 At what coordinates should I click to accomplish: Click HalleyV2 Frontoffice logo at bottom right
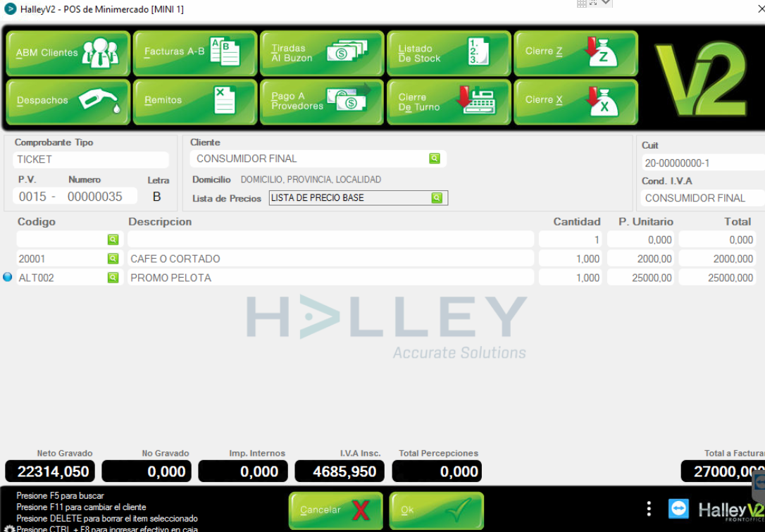(x=731, y=511)
